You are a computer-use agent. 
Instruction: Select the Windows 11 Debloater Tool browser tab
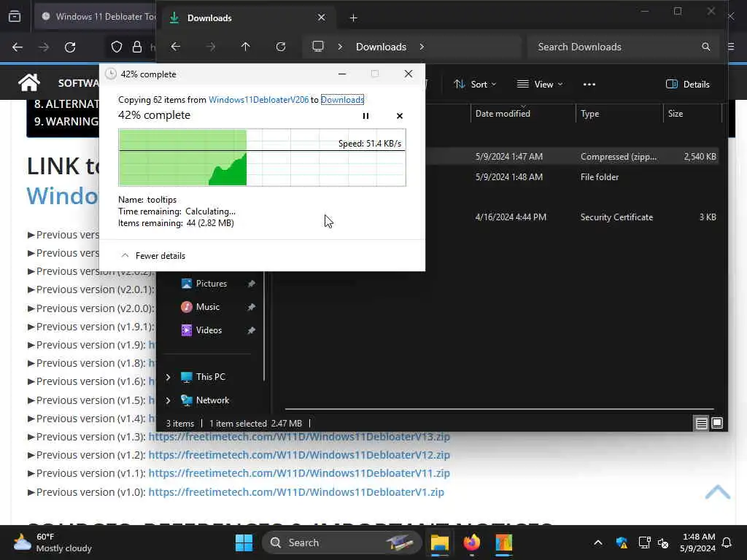pyautogui.click(x=96, y=17)
